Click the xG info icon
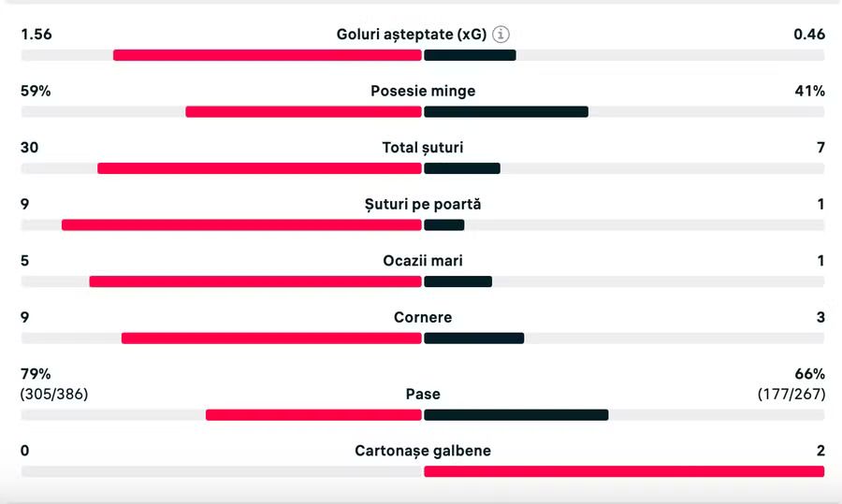This screenshot has height=504, width=842. pyautogui.click(x=501, y=35)
